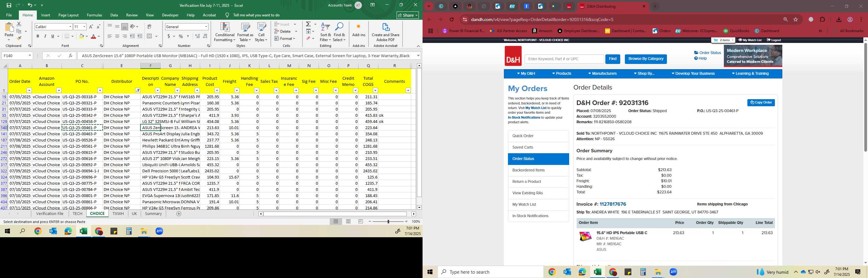Click the Logout link on D&H

(x=774, y=40)
